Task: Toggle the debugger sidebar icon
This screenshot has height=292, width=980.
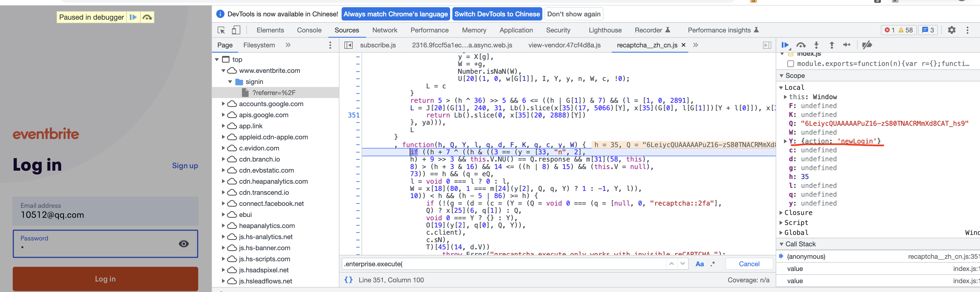Action: [767, 45]
